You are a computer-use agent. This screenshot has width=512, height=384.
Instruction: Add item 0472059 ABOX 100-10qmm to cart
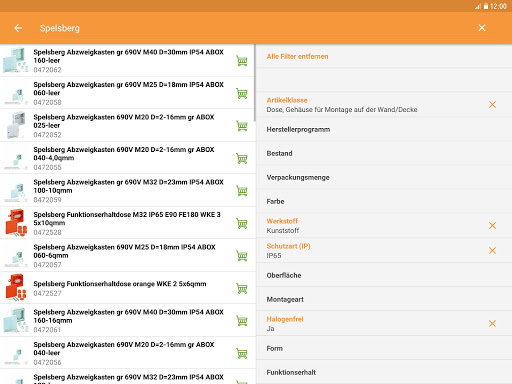(242, 191)
